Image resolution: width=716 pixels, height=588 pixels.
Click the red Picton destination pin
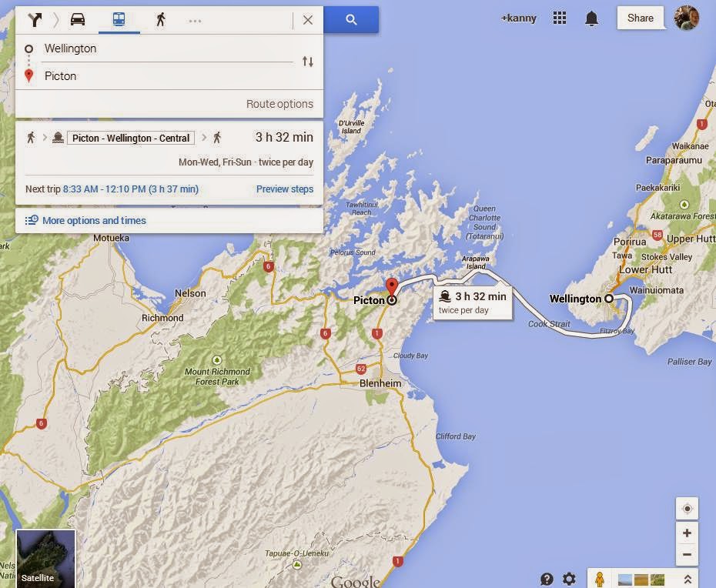[391, 287]
